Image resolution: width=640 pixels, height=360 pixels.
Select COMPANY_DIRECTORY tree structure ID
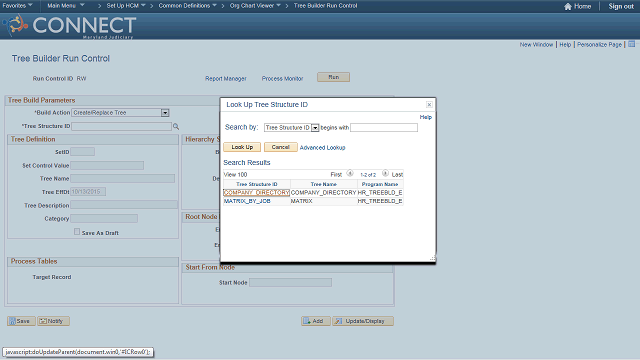[x=256, y=193]
